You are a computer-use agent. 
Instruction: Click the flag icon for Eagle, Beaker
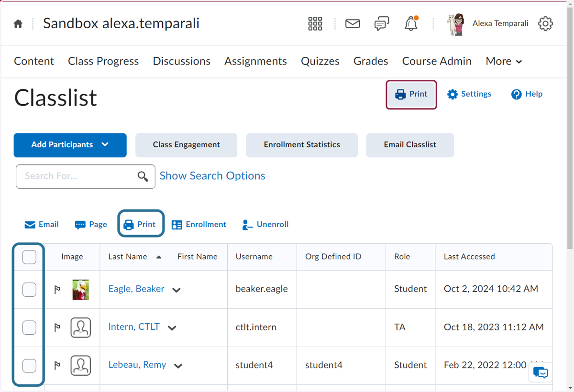point(57,289)
